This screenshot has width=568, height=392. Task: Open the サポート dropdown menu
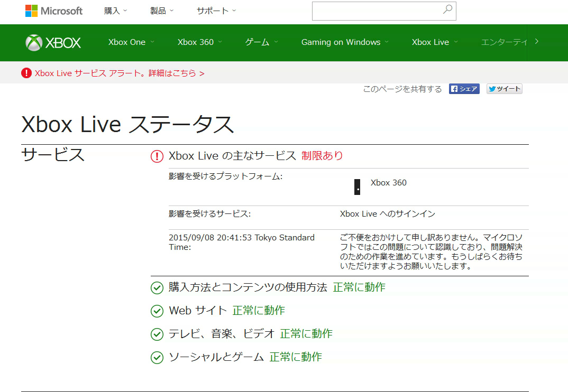coord(216,11)
